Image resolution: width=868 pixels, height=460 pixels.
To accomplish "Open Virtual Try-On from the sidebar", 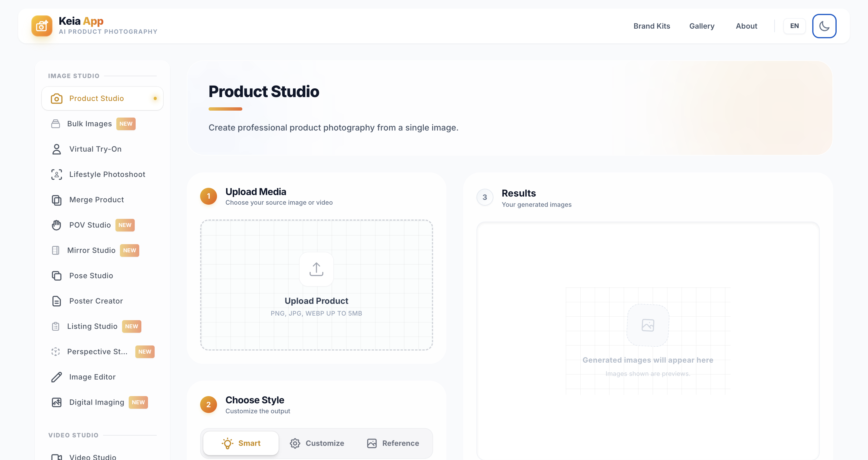I will coord(102,149).
